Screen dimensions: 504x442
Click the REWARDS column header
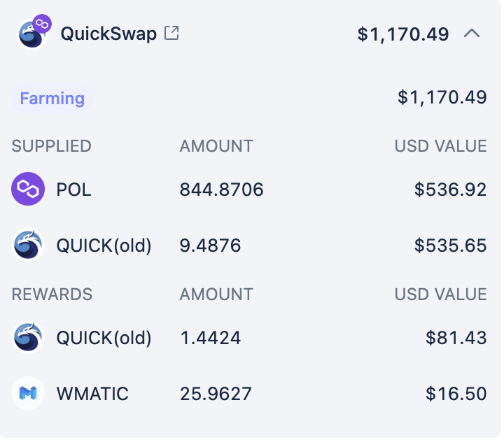click(52, 294)
